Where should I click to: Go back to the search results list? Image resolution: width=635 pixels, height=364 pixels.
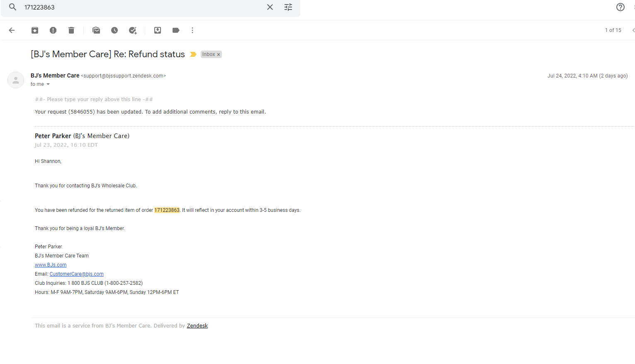pyautogui.click(x=12, y=30)
